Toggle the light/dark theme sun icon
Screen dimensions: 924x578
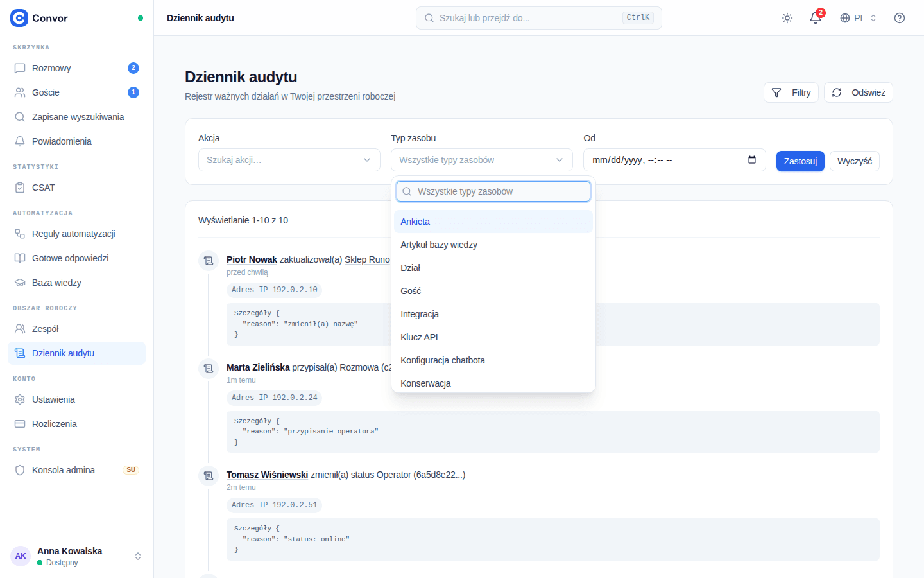787,18
